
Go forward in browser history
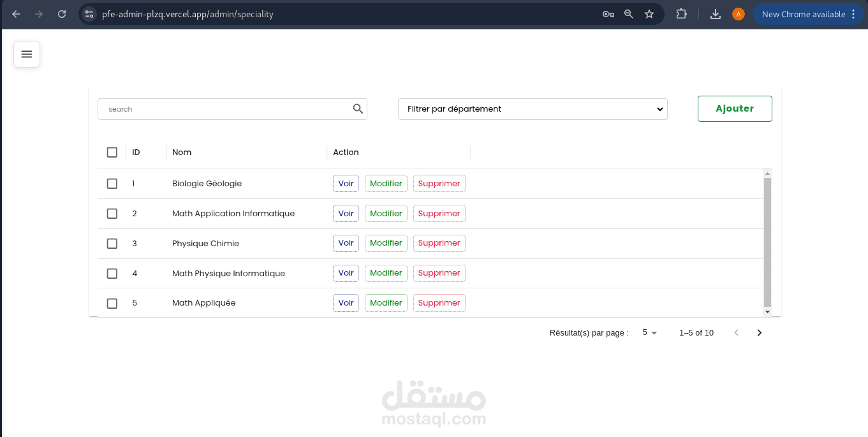(x=39, y=14)
